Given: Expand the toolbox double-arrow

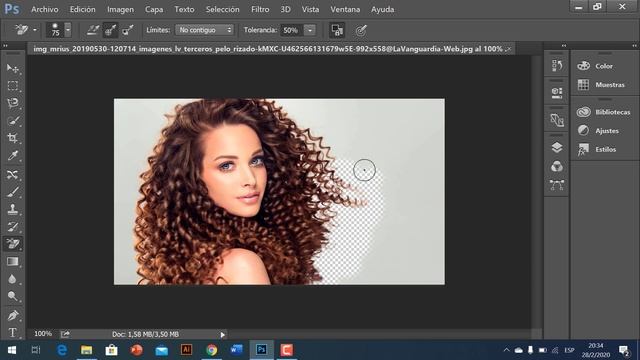Looking at the screenshot, I should point(5,46).
